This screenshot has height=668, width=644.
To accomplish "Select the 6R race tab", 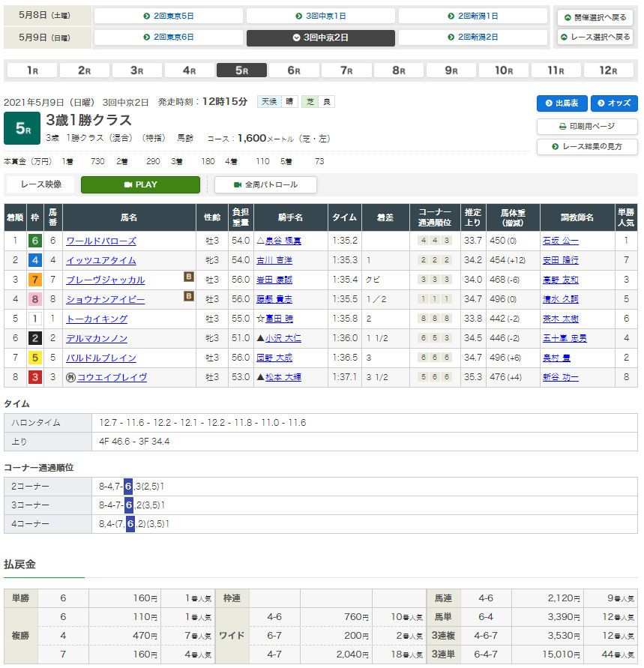I will pos(294,70).
